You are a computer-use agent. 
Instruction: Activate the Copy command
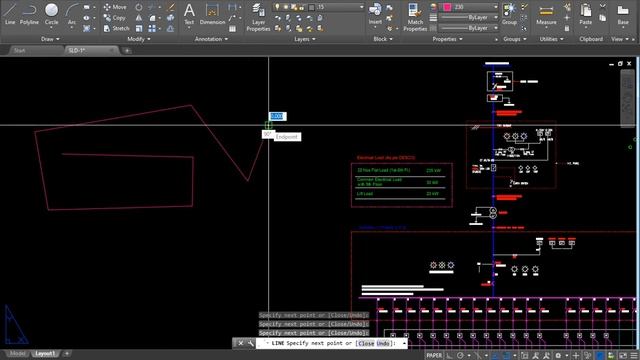pyautogui.click(x=115, y=18)
